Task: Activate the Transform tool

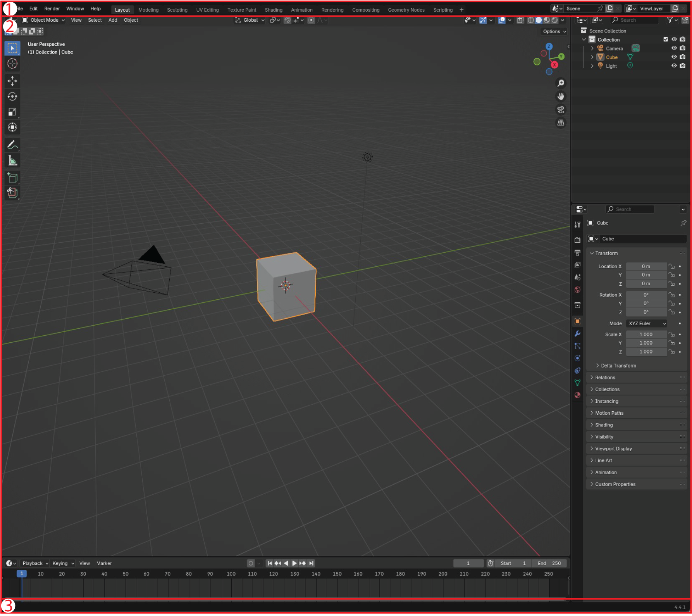Action: click(12, 127)
